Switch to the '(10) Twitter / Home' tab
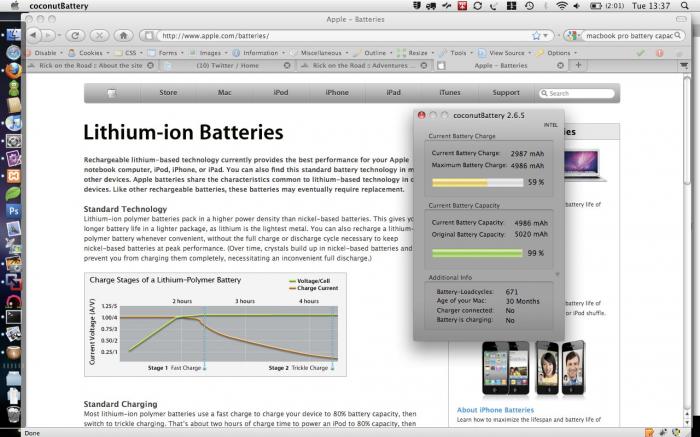The width and height of the screenshot is (700, 437). tap(227, 65)
